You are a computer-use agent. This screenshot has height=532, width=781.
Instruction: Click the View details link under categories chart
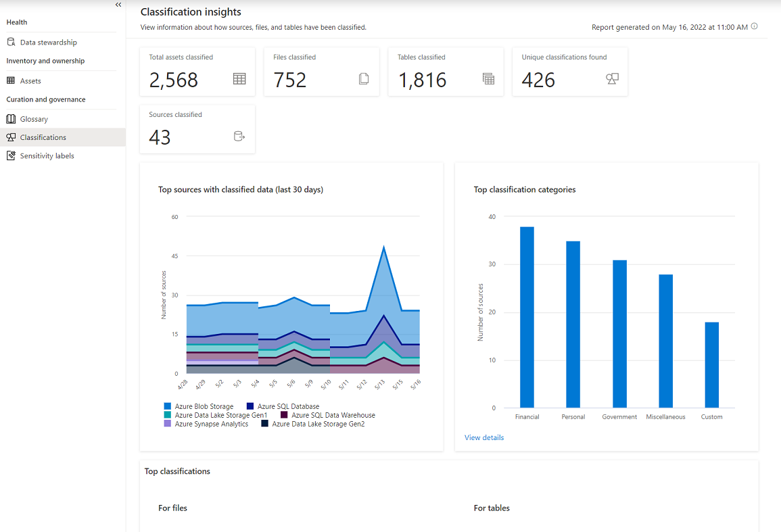pos(483,437)
